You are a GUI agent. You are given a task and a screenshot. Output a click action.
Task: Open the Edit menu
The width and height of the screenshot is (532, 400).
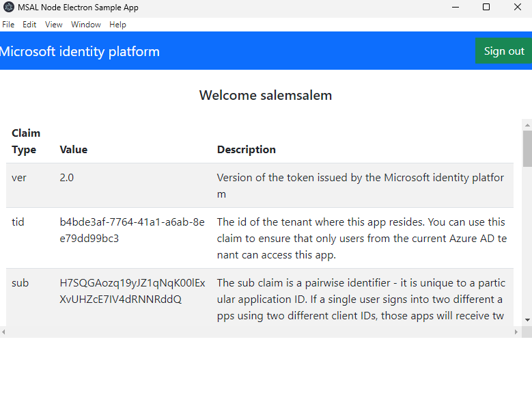pos(29,25)
